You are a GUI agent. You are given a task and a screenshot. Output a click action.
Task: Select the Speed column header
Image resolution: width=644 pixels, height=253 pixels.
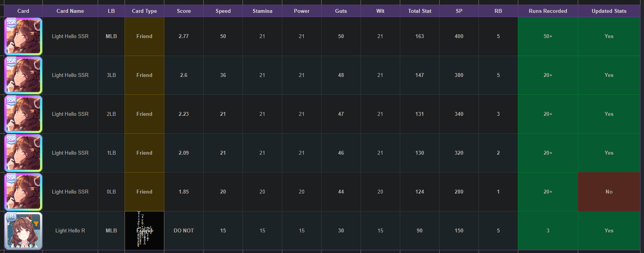223,11
